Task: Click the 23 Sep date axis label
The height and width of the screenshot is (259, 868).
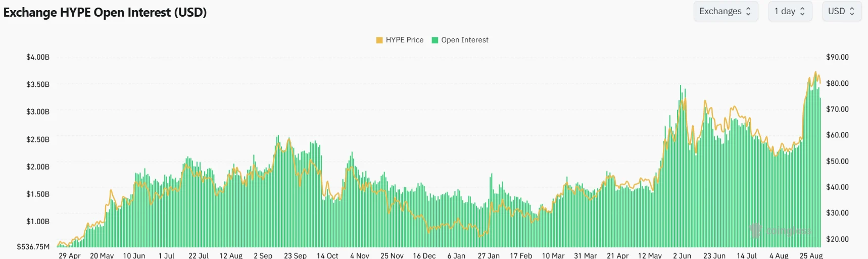Action: click(295, 255)
